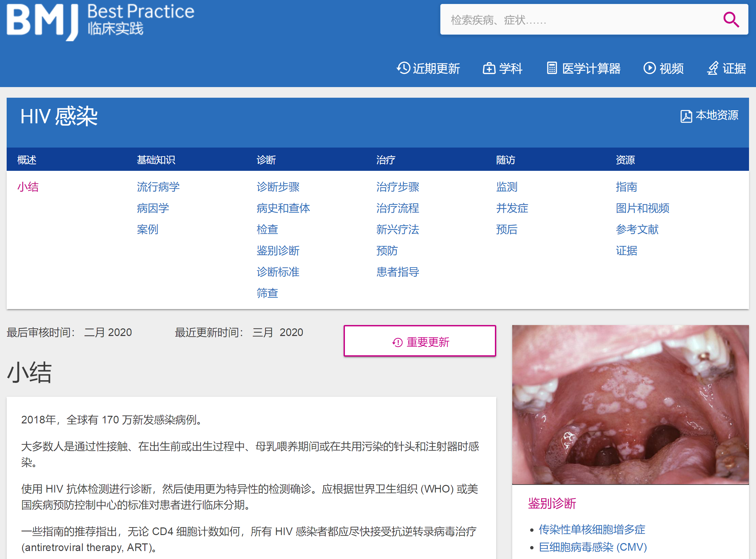Open the 流行病学 section

coord(158,187)
